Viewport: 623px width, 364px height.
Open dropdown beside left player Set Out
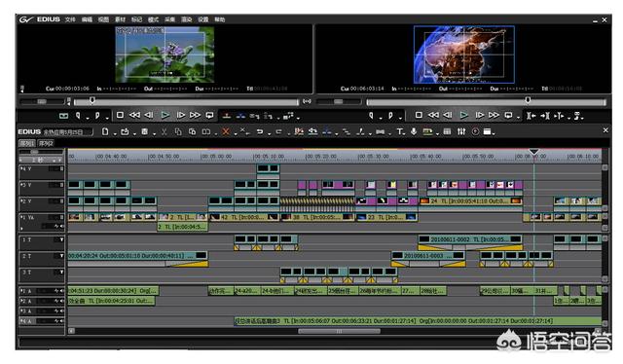(x=107, y=118)
